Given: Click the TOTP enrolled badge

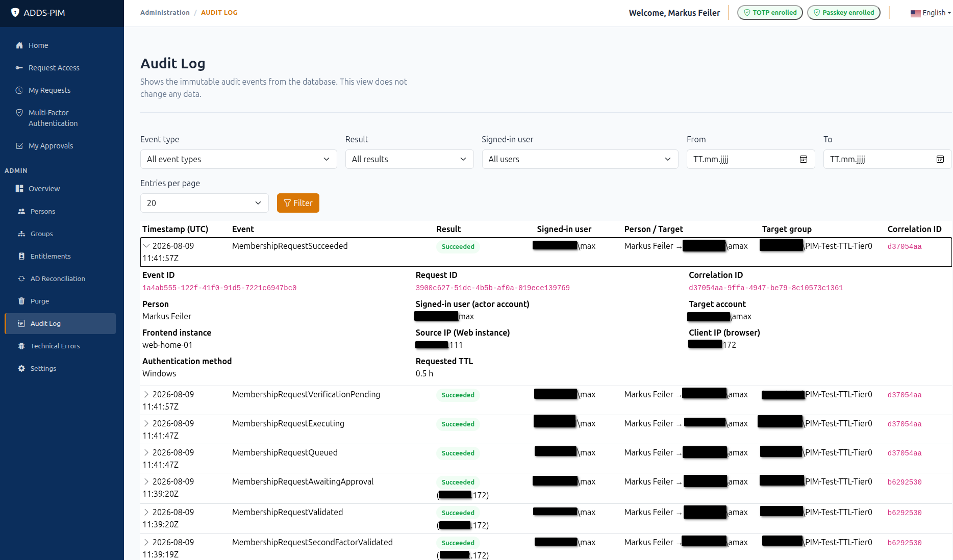Looking at the screenshot, I should coord(770,13).
